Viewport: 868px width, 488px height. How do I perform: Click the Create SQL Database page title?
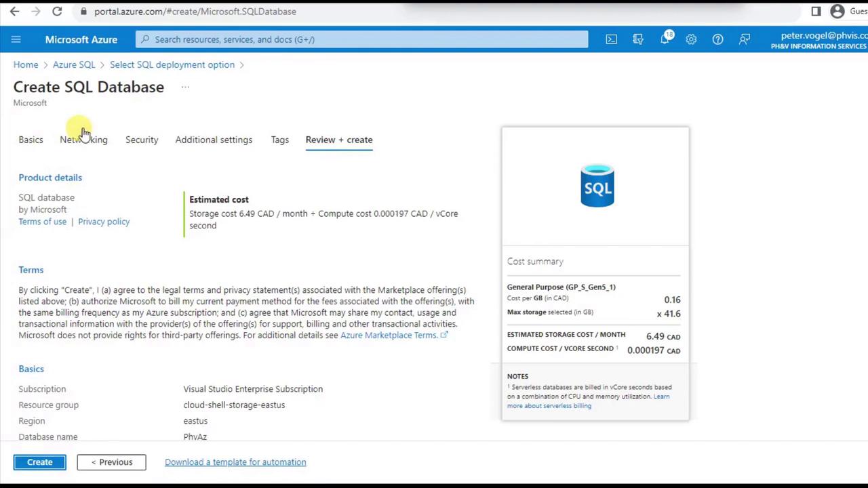(x=89, y=87)
